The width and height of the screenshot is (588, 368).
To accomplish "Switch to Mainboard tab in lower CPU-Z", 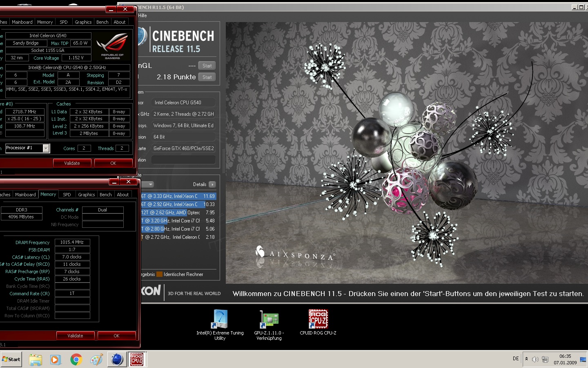I will (x=25, y=195).
